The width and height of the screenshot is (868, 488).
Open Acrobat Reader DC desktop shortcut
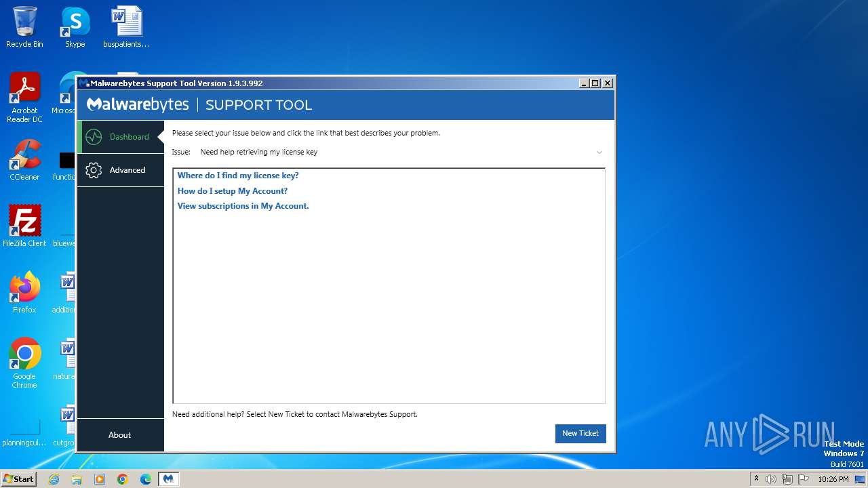pos(24,98)
